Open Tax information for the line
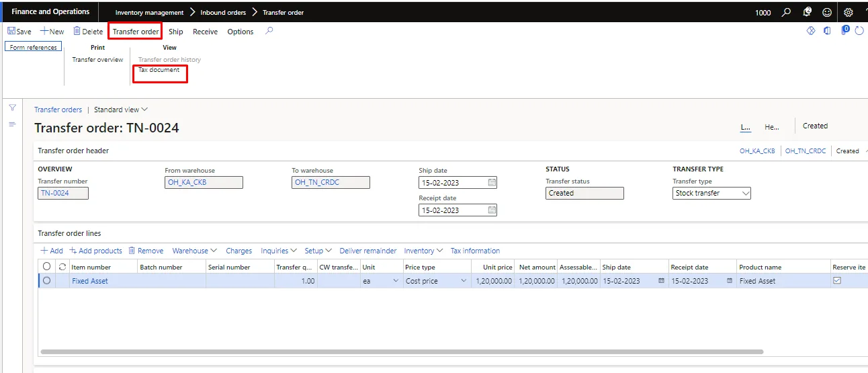 pos(475,251)
